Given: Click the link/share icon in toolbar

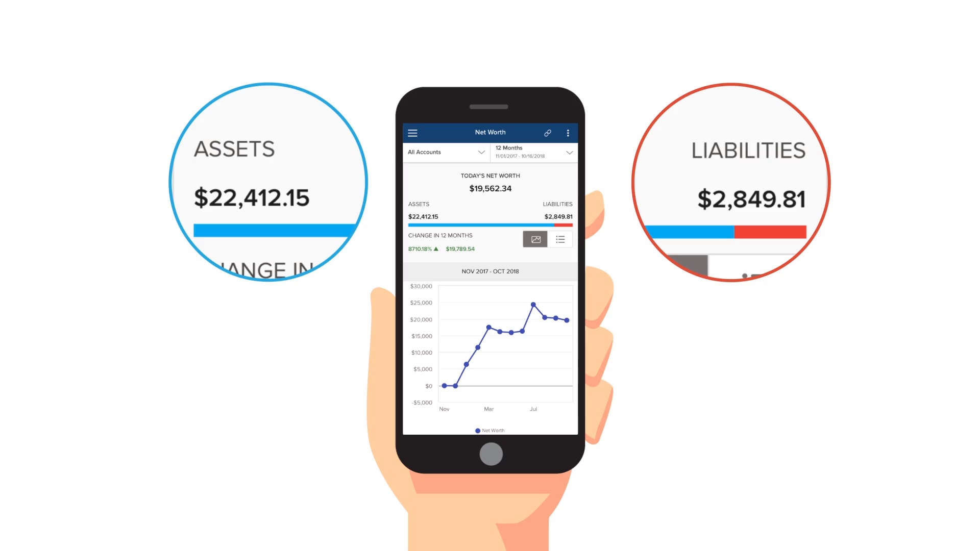Looking at the screenshot, I should [x=548, y=133].
